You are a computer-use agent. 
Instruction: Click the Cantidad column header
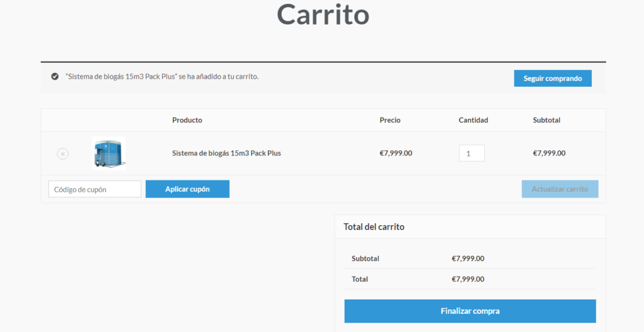473,120
